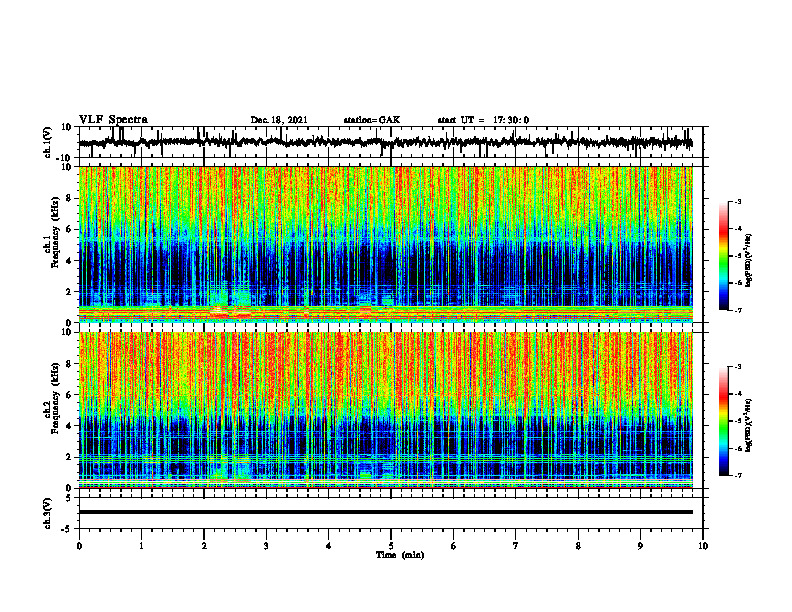Click the flat ch.3 voltage trace line
This screenshot has width=792, height=612.
tap(386, 512)
